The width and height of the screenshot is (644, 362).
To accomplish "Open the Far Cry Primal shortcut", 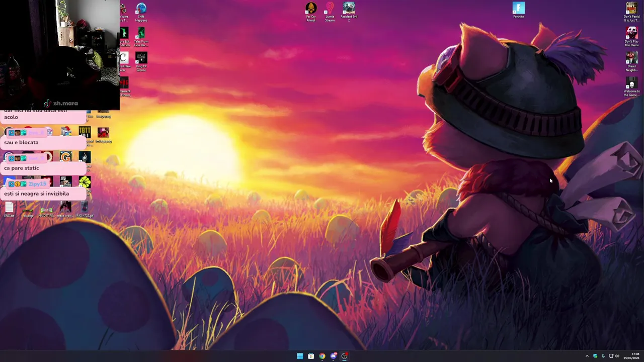I will (311, 12).
